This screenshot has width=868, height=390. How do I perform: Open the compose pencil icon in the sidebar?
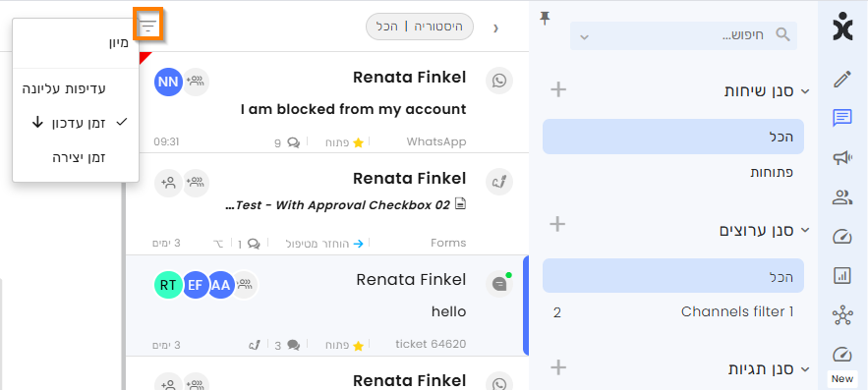[842, 80]
